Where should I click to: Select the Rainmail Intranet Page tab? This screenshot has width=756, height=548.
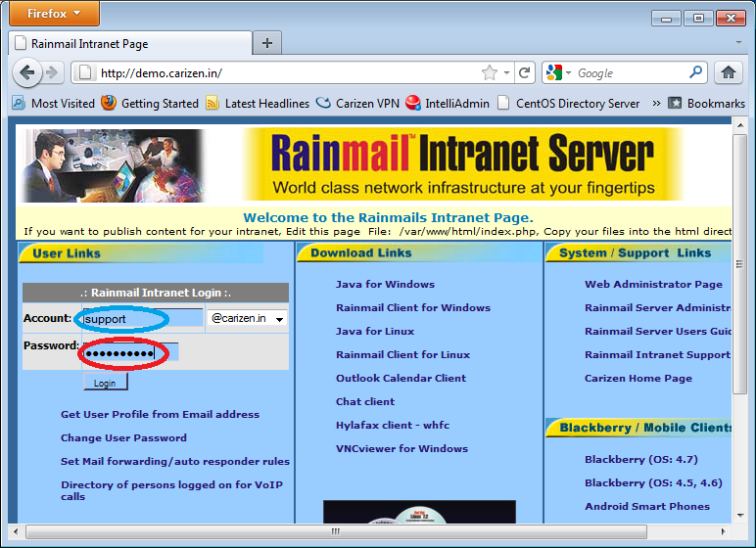coord(130,43)
